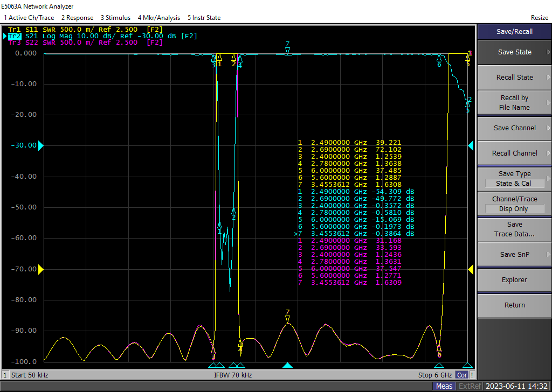Open the 4 Mkr/Analysis menu

(158, 18)
